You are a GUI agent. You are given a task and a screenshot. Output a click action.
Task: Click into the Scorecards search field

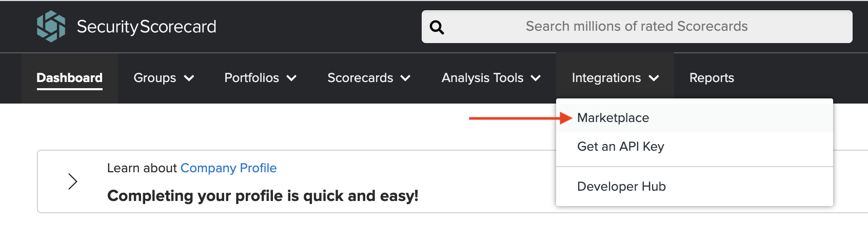637,27
